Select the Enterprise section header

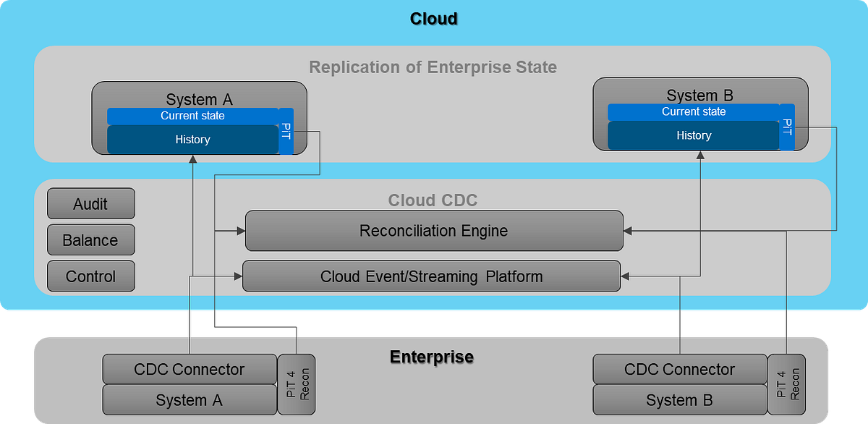(432, 357)
